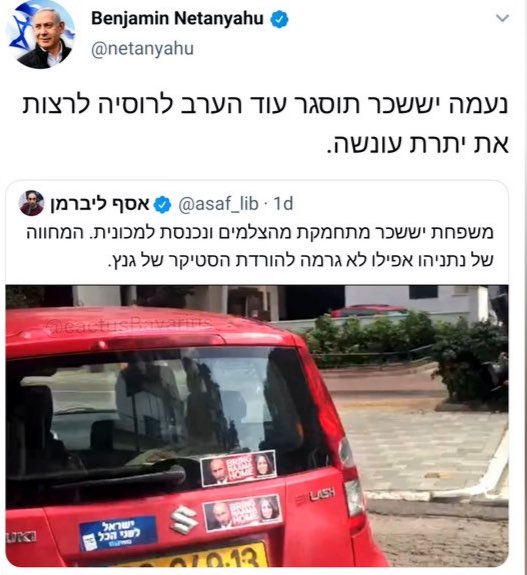Click the quoted tweet's Hebrew text
Screen dimensions: 527x575
coord(260,245)
